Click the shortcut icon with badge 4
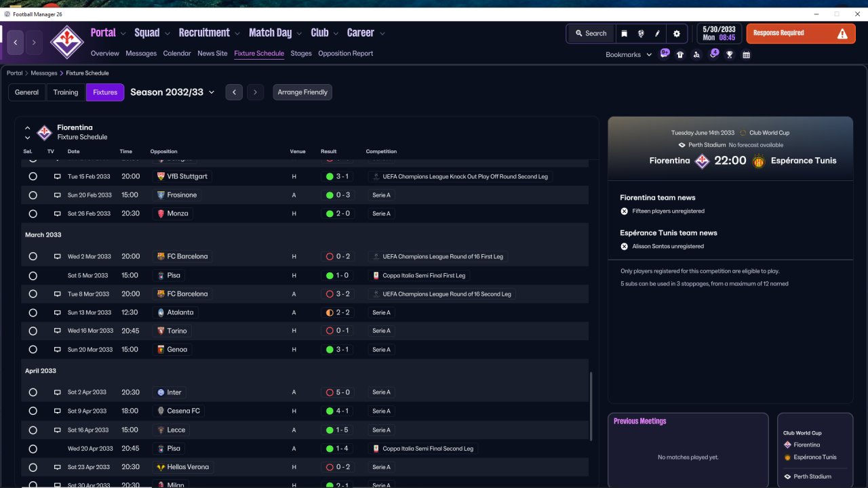Viewport: 868px width, 488px height. (x=713, y=54)
